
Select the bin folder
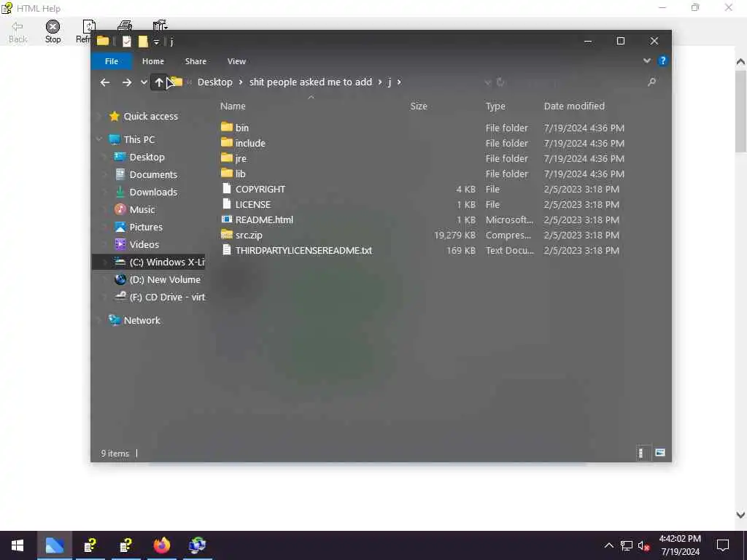[x=242, y=128]
